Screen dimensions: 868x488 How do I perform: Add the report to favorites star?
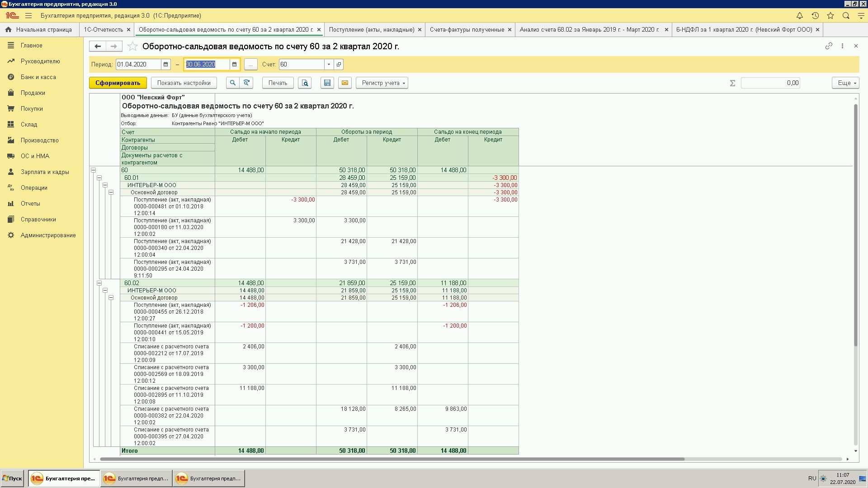(x=132, y=46)
